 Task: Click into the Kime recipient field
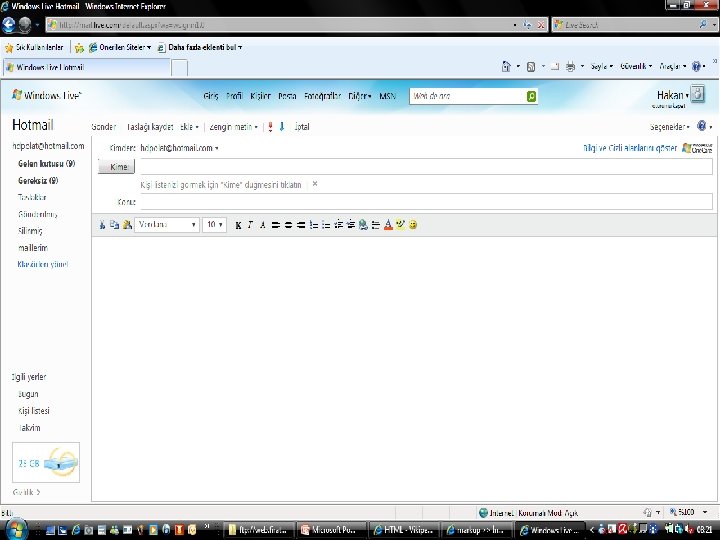(426, 166)
